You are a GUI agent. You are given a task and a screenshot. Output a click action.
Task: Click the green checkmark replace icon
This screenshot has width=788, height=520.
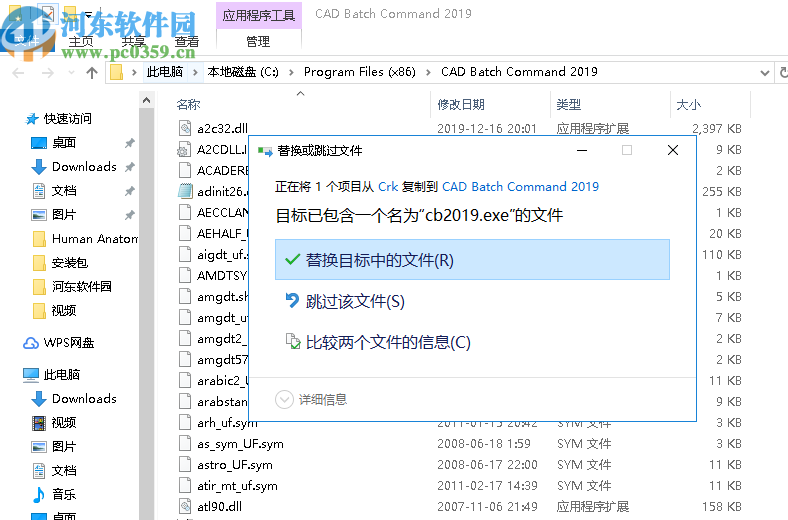(x=292, y=260)
